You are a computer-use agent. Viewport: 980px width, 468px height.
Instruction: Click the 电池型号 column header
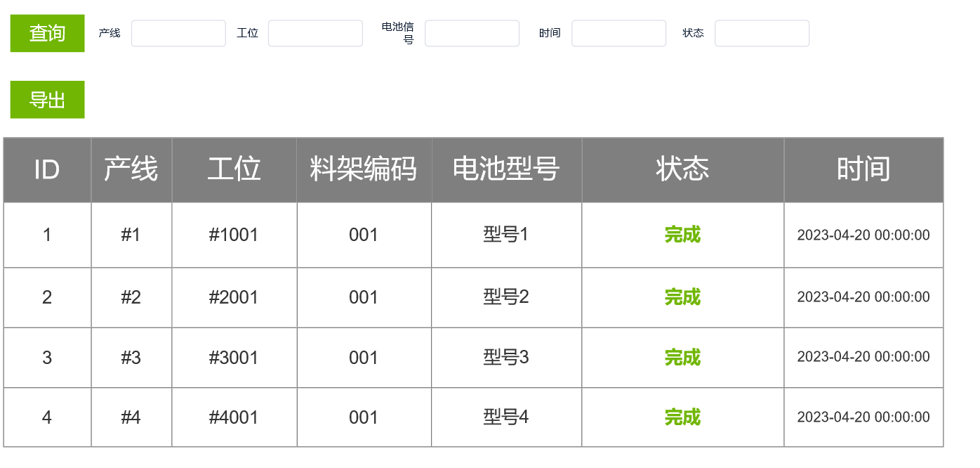coord(506,169)
